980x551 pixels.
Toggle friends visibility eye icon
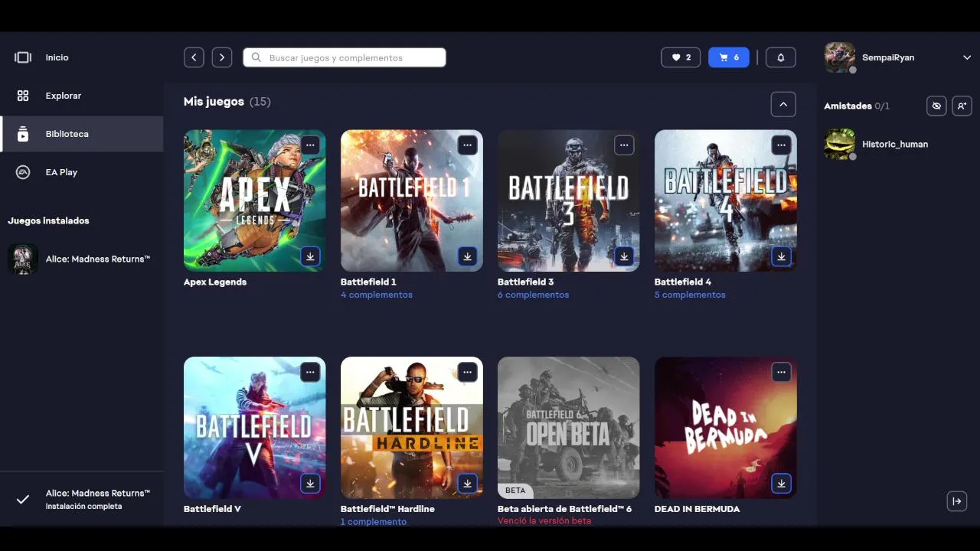tap(936, 106)
